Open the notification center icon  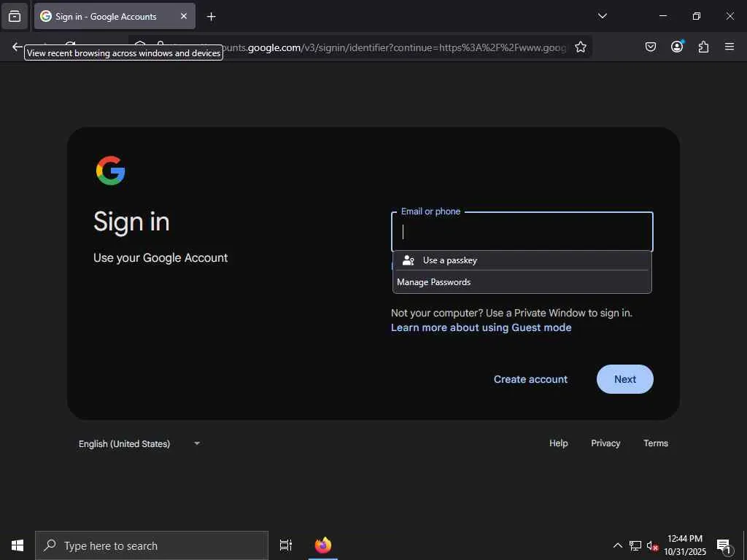724,545
